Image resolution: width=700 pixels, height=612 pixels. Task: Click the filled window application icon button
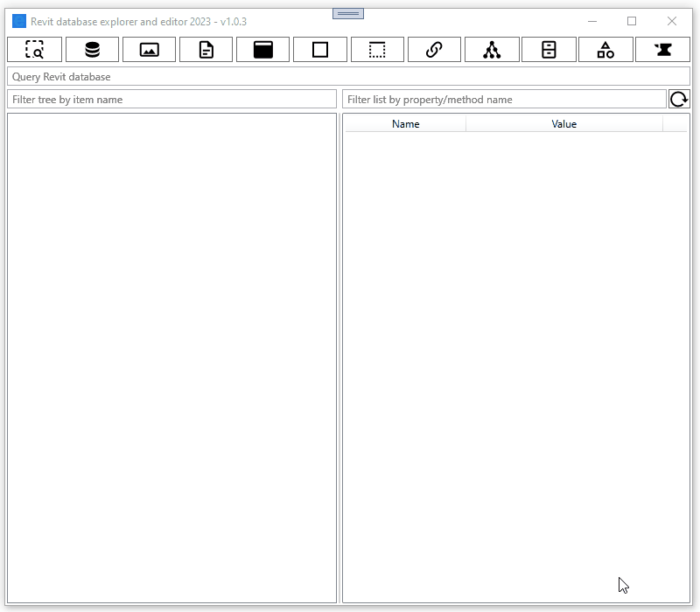(263, 50)
